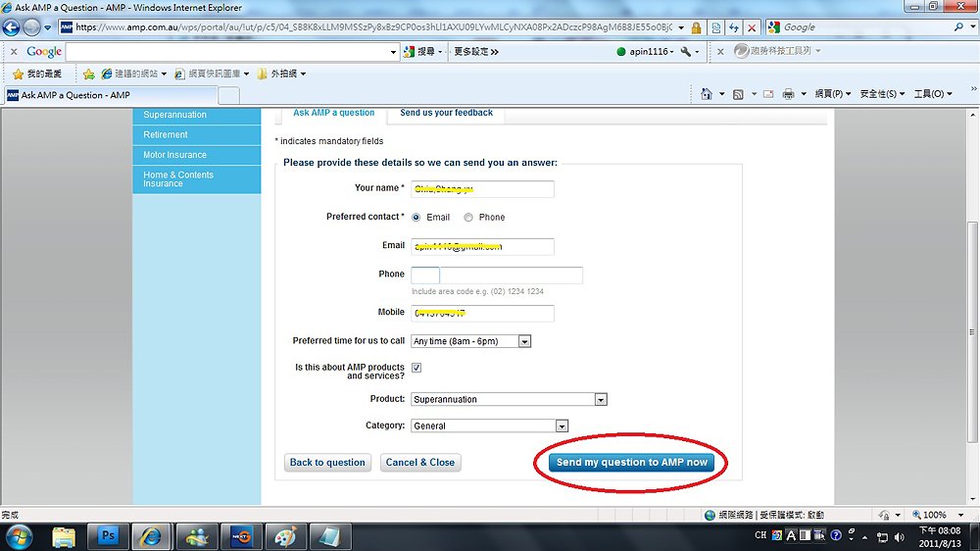The height and width of the screenshot is (551, 980).
Task: Click the Google toolbar search input
Action: tap(227, 52)
